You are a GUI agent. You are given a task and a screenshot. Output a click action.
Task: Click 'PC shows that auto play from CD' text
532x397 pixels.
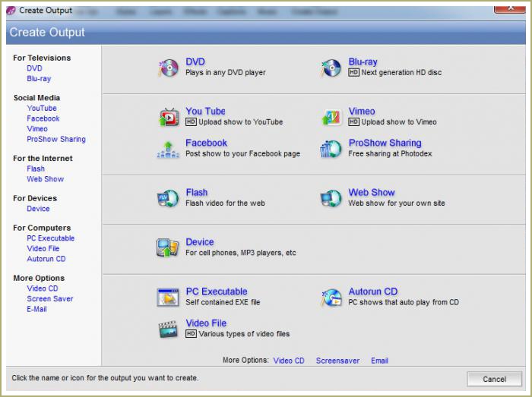404,302
